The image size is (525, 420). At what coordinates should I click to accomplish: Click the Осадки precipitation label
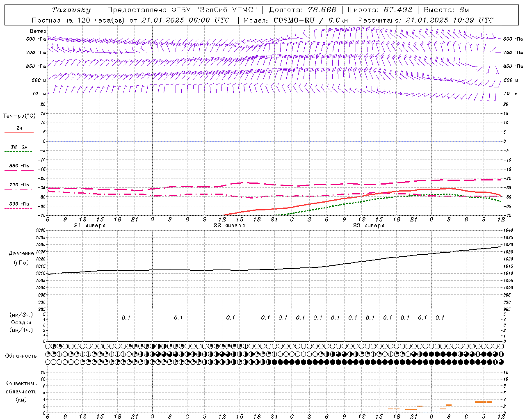click(21, 322)
